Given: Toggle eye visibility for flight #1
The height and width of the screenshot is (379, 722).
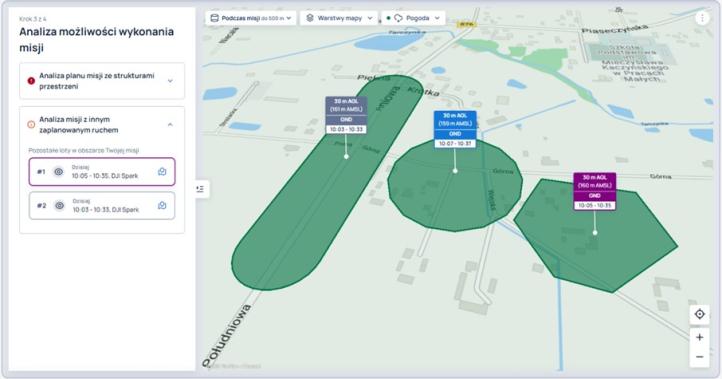Looking at the screenshot, I should coord(58,172).
